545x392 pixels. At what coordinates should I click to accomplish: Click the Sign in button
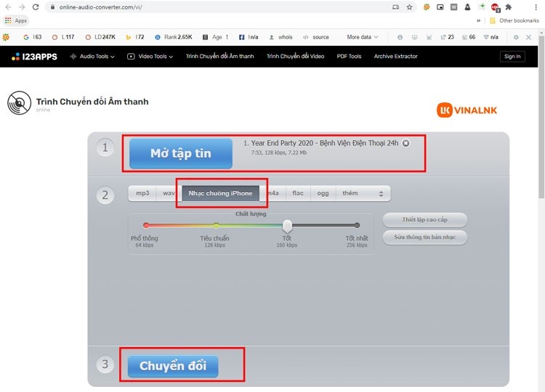tap(512, 56)
